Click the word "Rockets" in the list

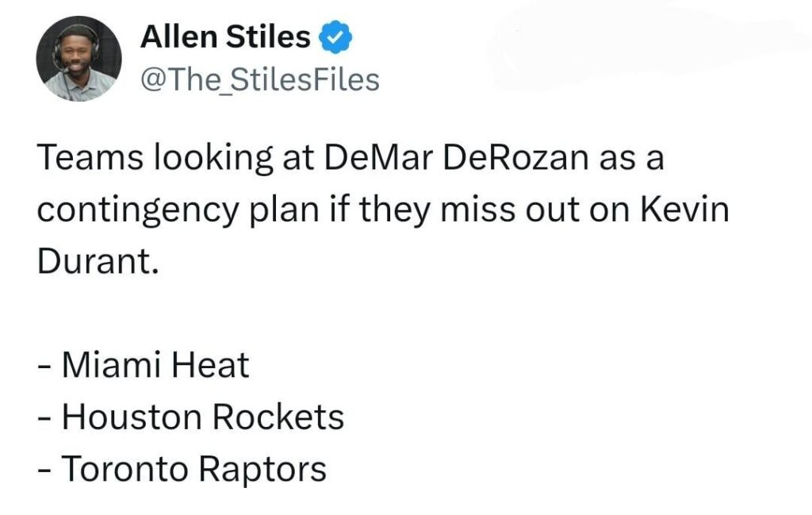pos(282,417)
